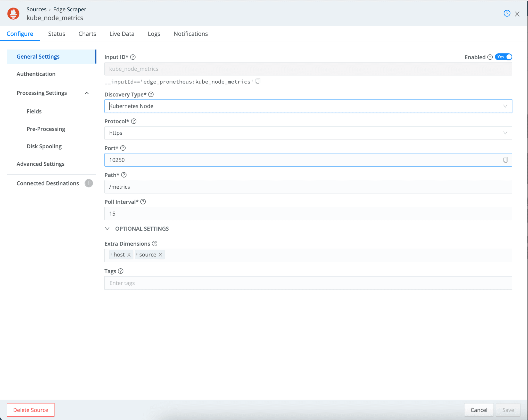Remove the host dimension tag
The width and height of the screenshot is (528, 420).
tap(129, 255)
